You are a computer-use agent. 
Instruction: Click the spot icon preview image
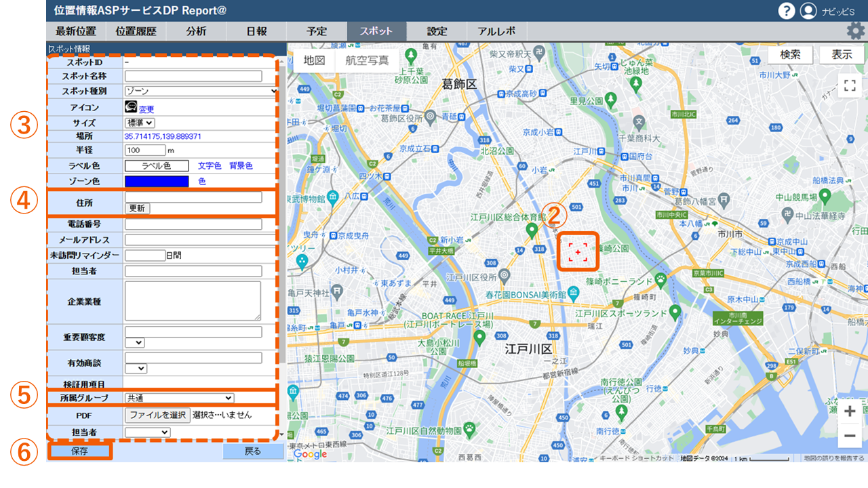click(x=131, y=107)
